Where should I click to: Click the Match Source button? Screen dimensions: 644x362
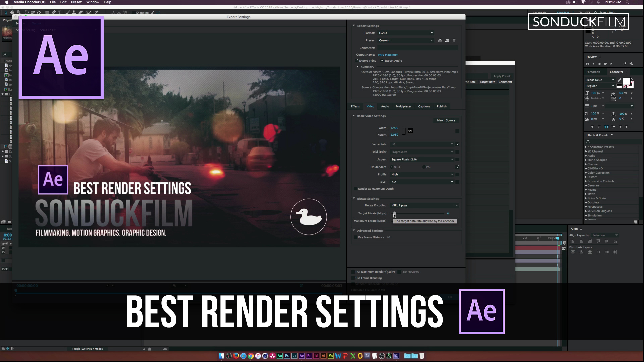(x=446, y=120)
